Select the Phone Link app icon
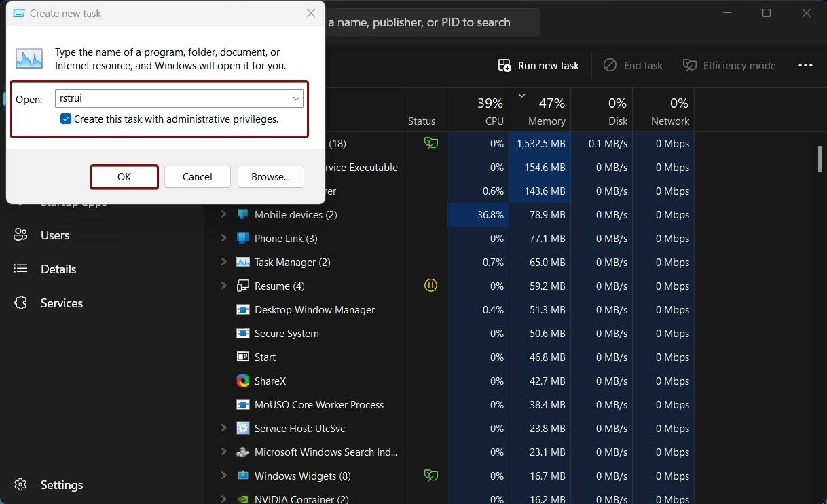Screen dimensions: 827x504 coord(243,238)
